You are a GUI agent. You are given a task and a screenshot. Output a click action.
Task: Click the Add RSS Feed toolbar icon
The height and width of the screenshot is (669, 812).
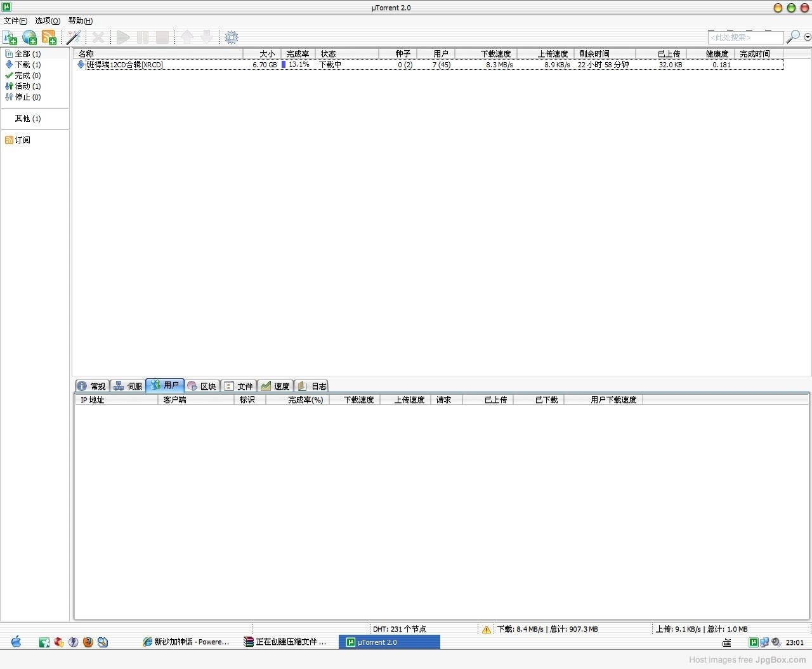(x=49, y=37)
